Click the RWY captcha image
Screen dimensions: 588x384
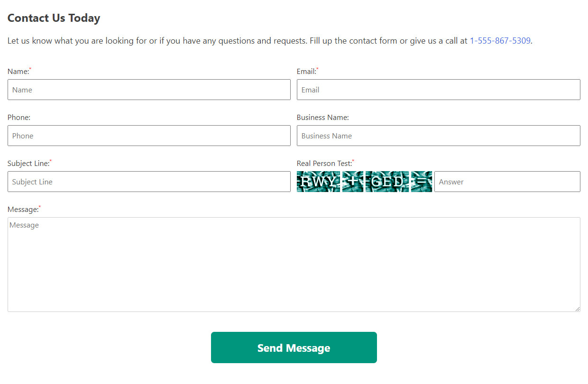[x=318, y=182]
